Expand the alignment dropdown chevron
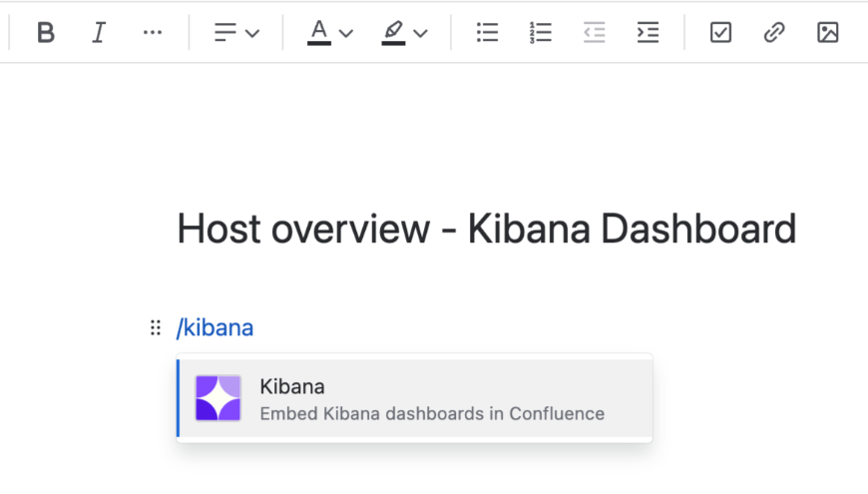The height and width of the screenshot is (494, 868). (x=252, y=34)
